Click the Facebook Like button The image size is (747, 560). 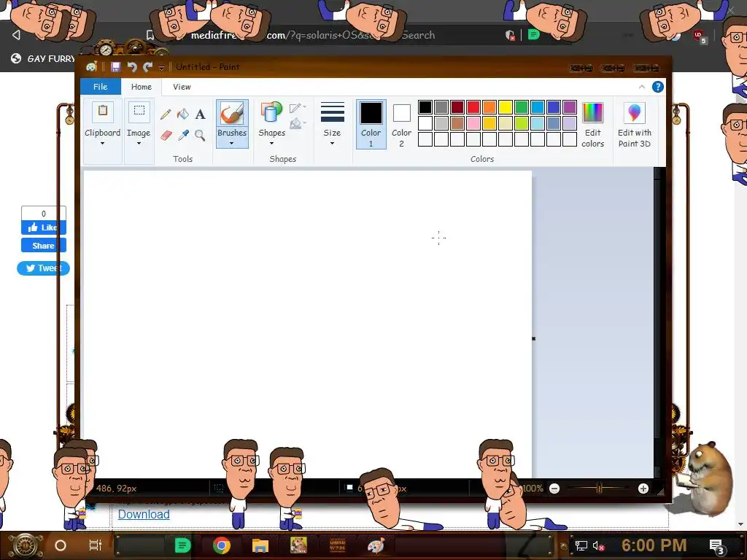click(43, 227)
